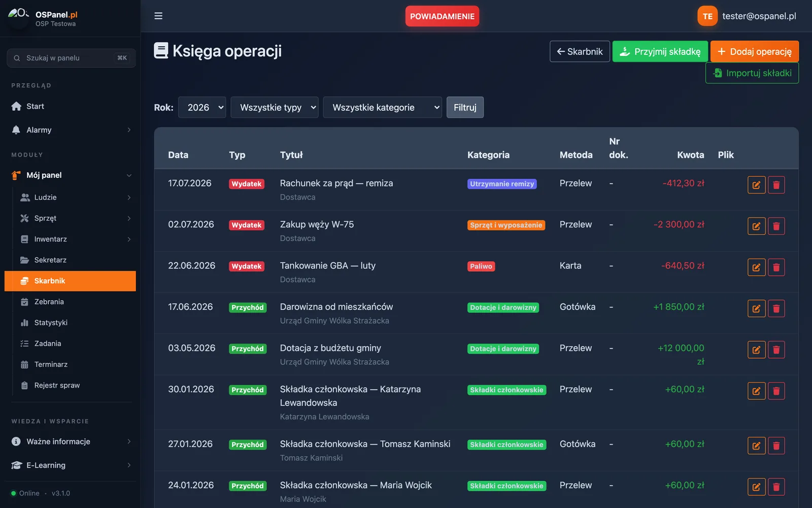The image size is (812, 508).
Task: Open Rejestr spraw in sidebar
Action: 71,385
